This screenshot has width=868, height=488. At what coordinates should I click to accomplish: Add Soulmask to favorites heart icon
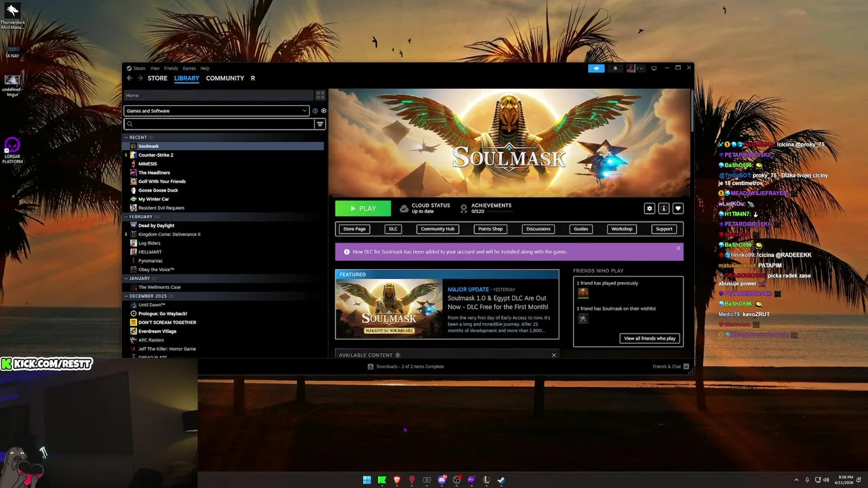coord(678,209)
